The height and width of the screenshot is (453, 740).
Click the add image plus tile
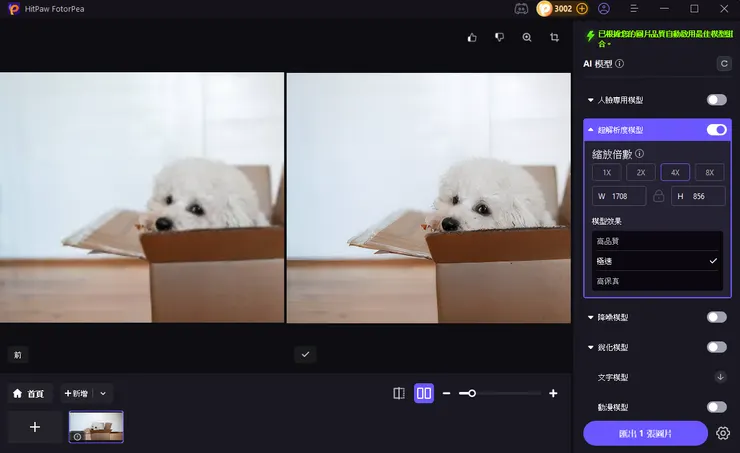(x=35, y=427)
